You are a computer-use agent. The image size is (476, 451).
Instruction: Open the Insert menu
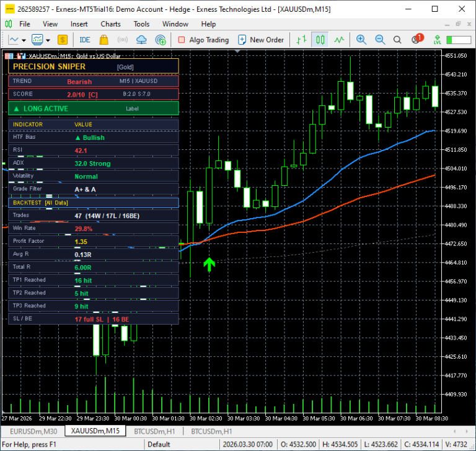79,24
